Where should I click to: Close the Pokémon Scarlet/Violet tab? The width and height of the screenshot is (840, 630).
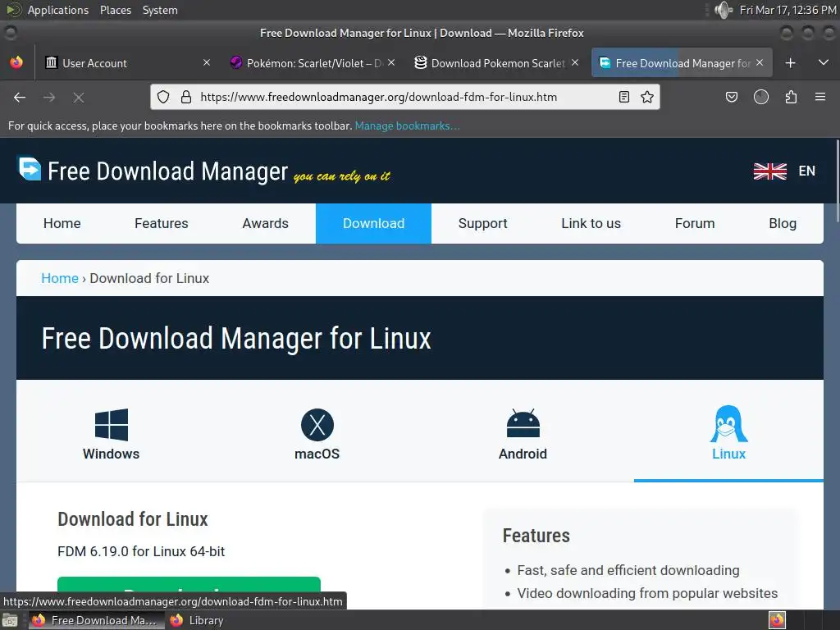pos(391,62)
